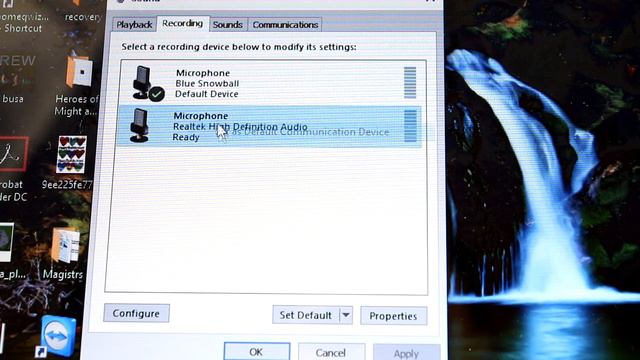Open the Heroes of Might desktop folder

(80, 73)
